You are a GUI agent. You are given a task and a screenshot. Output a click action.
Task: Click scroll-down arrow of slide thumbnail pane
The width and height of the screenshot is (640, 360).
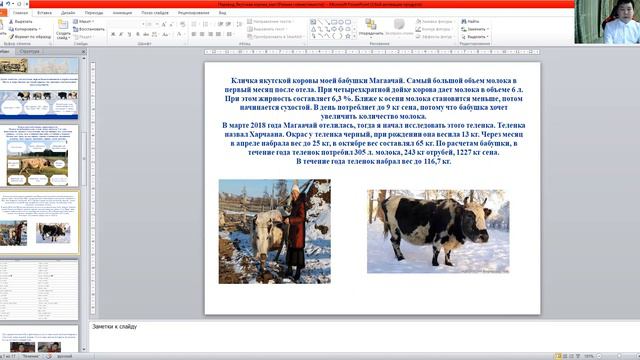(84, 349)
